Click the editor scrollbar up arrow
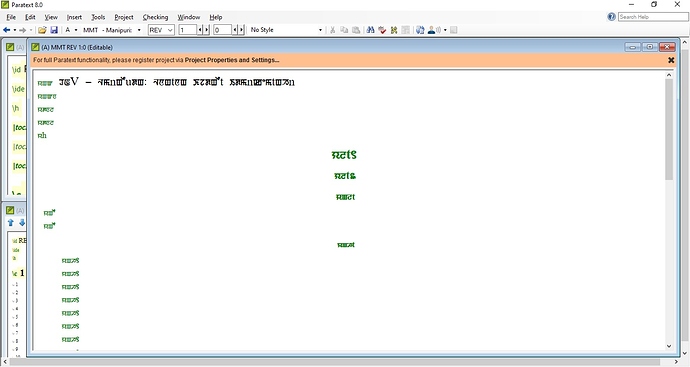This screenshot has width=690, height=367. (x=669, y=75)
